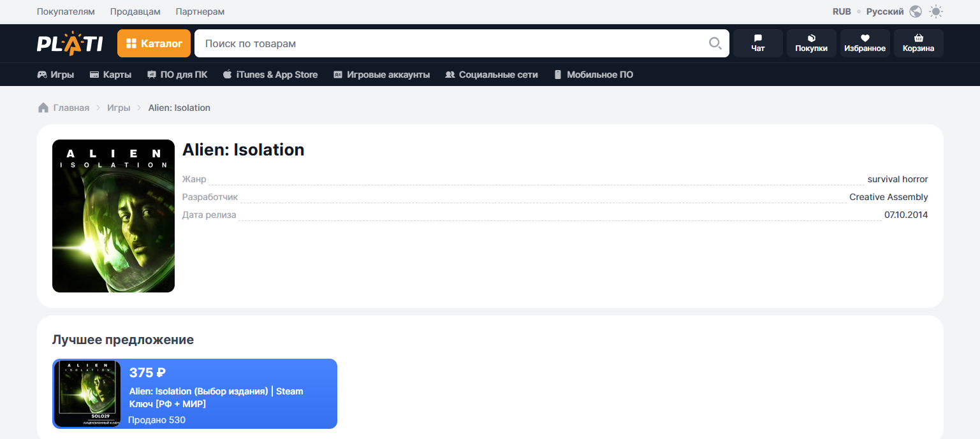Go to Главная breadcrumb home link

click(x=64, y=108)
